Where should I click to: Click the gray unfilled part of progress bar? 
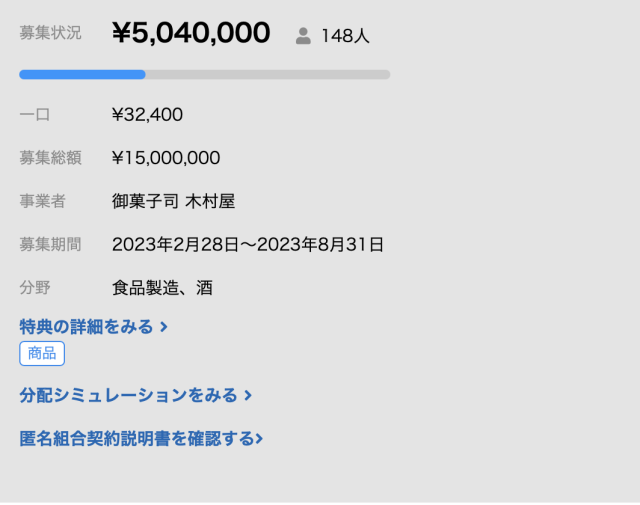pyautogui.click(x=268, y=74)
